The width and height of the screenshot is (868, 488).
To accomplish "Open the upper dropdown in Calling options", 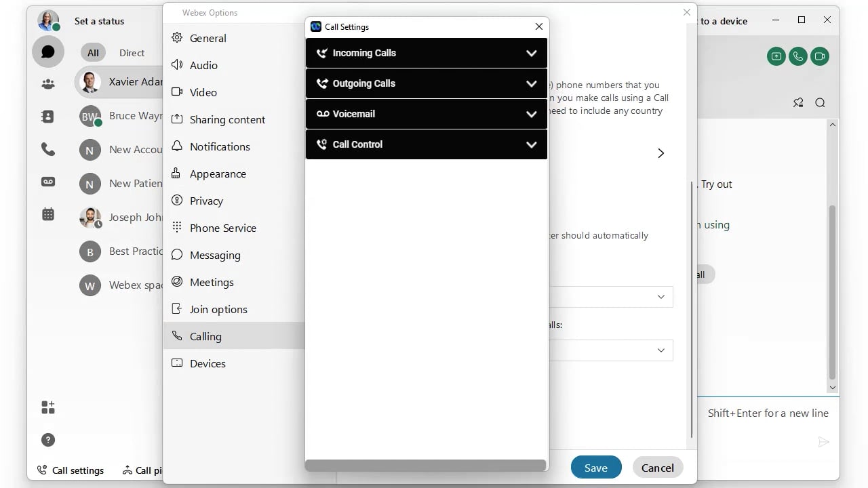I will pyautogui.click(x=611, y=297).
